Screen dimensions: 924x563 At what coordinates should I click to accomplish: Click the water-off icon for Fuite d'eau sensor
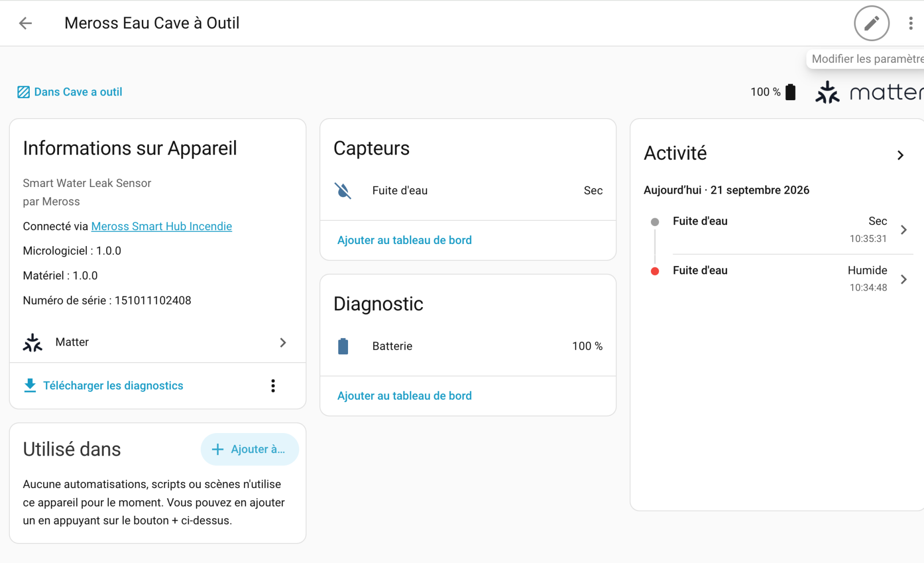343,191
